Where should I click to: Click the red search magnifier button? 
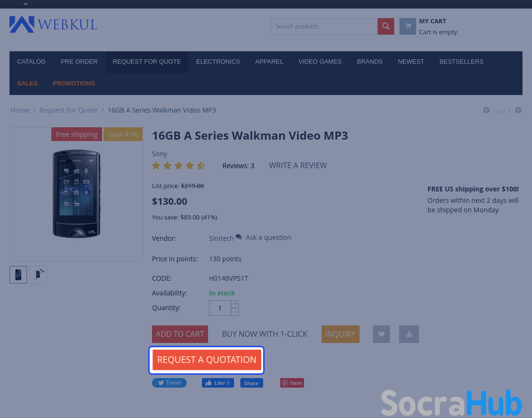(x=386, y=26)
